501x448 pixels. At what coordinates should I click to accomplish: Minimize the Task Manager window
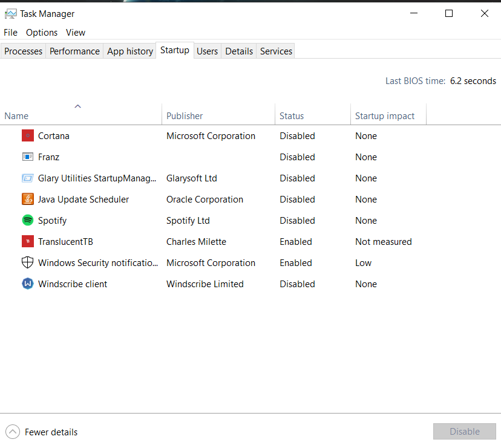point(414,13)
